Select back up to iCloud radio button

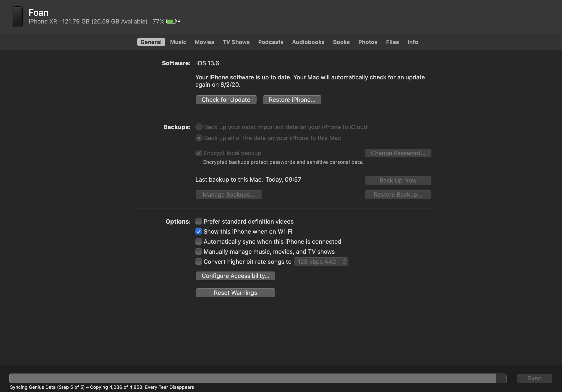point(199,127)
